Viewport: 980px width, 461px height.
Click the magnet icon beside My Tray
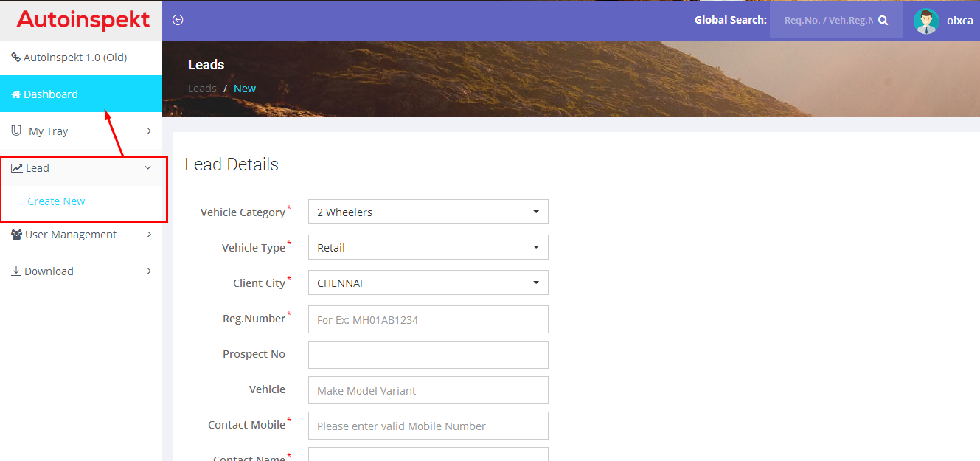(16, 131)
